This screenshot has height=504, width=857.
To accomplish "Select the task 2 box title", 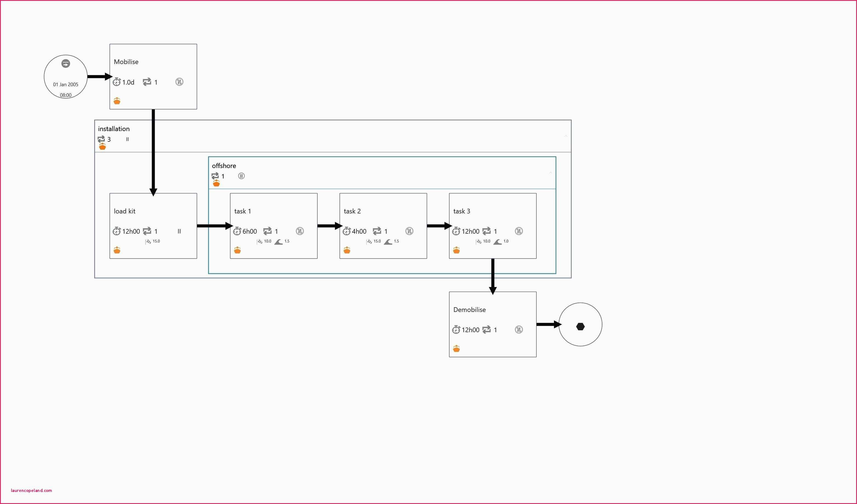I will (x=352, y=211).
